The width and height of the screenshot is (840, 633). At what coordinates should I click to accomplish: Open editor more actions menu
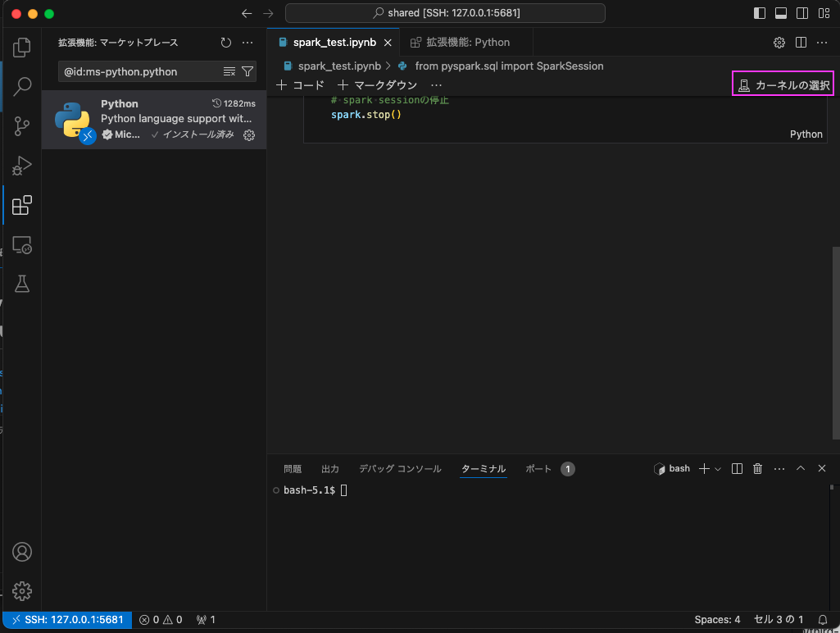tap(822, 43)
